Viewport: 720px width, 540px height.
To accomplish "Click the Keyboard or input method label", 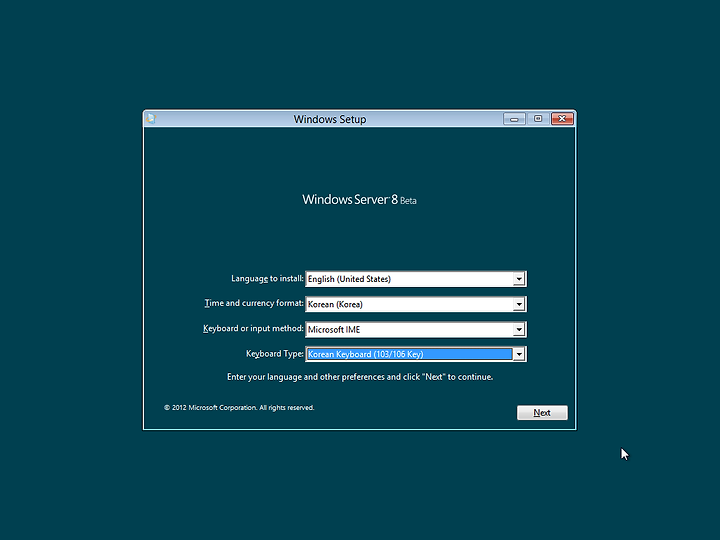I will coord(253,328).
